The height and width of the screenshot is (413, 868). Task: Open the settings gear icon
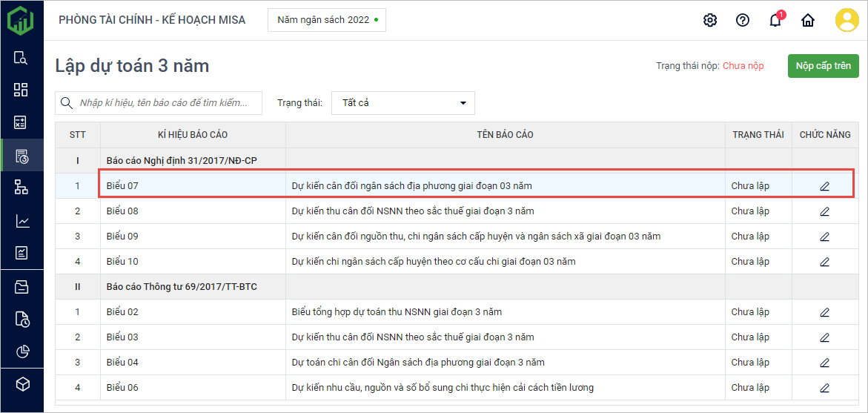point(710,20)
